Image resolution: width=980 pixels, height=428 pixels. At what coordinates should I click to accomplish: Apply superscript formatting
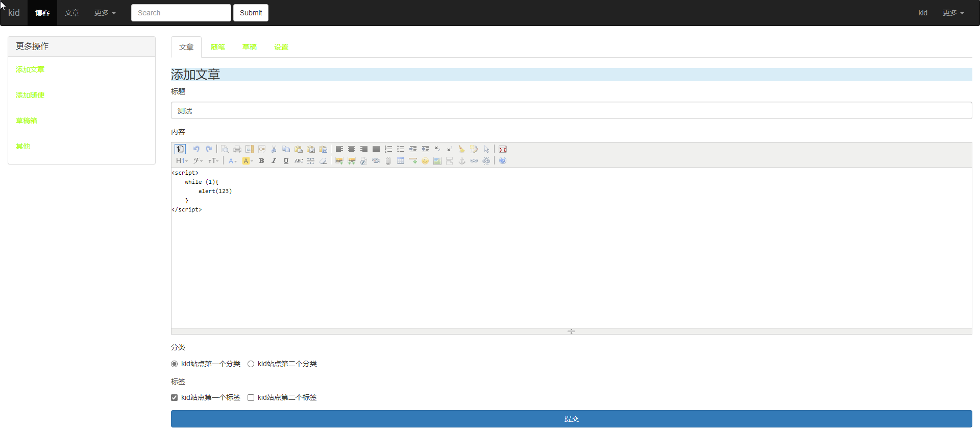click(x=450, y=149)
